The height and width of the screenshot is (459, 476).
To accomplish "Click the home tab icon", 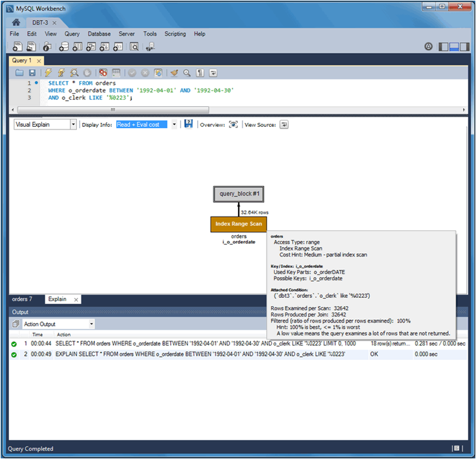I will pyautogui.click(x=16, y=22).
